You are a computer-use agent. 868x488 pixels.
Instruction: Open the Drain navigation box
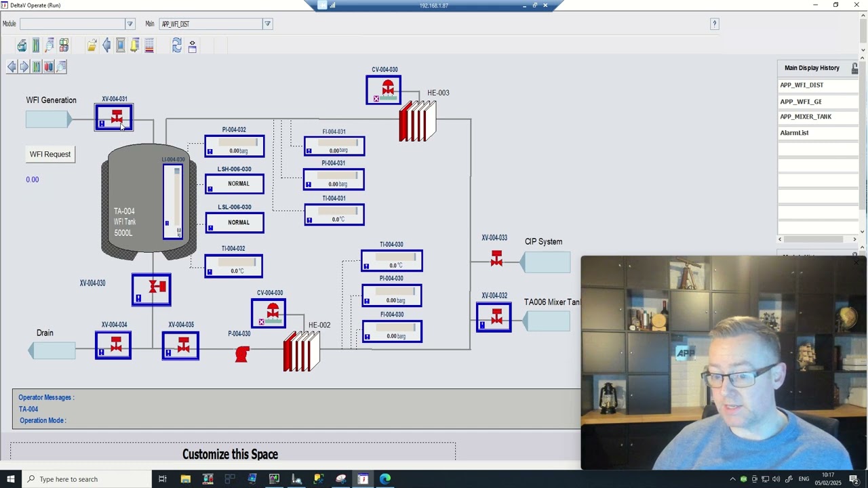(52, 350)
